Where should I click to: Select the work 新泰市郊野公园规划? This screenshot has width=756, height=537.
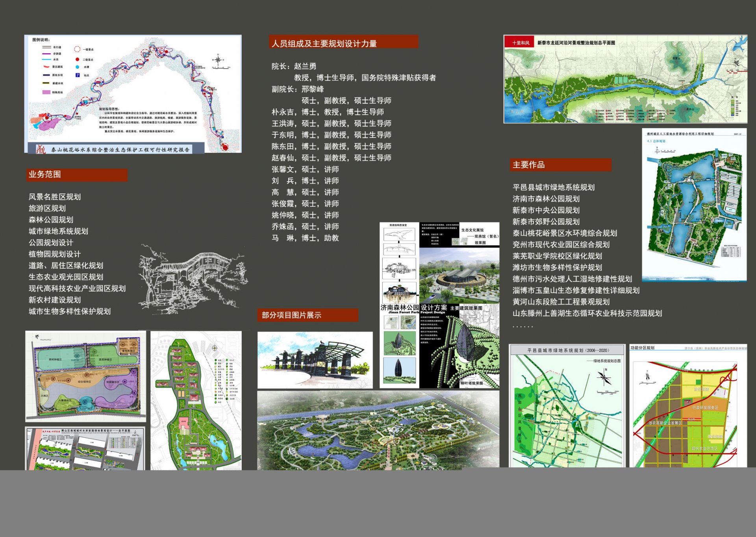(546, 221)
